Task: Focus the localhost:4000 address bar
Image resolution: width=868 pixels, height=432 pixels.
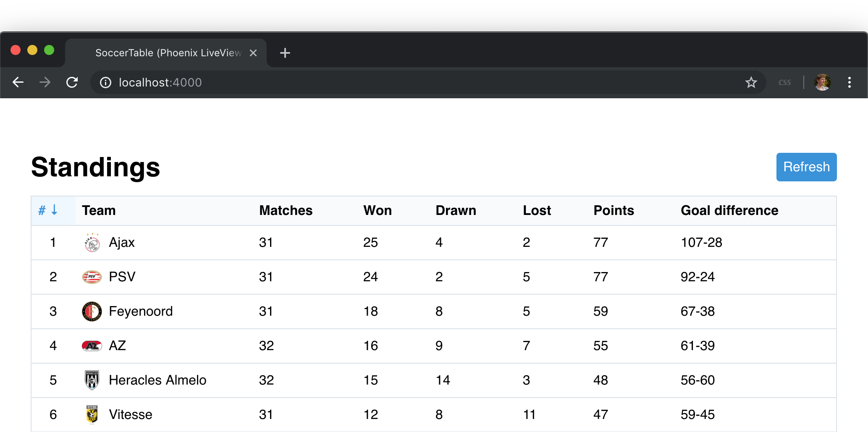Action: tap(420, 82)
